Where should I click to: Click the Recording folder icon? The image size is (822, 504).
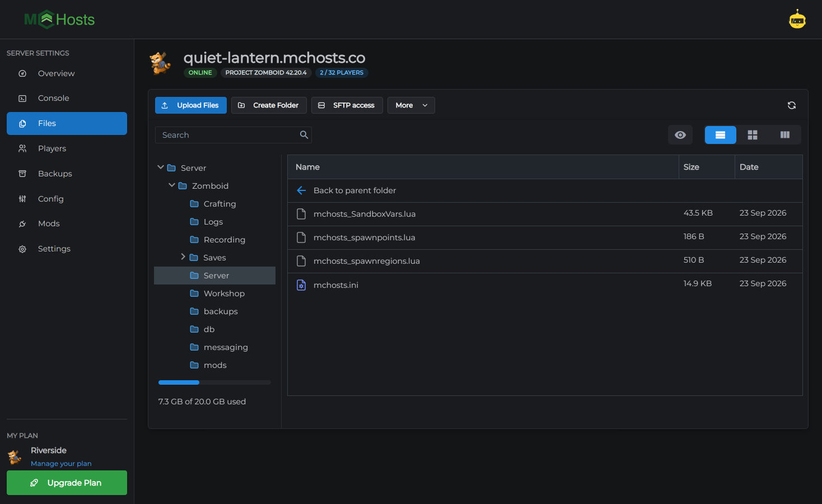[194, 240]
